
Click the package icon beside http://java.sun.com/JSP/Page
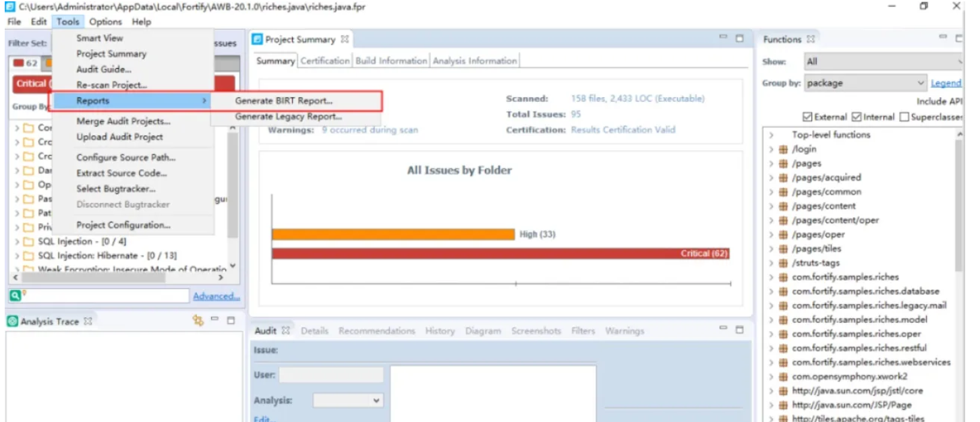783,405
